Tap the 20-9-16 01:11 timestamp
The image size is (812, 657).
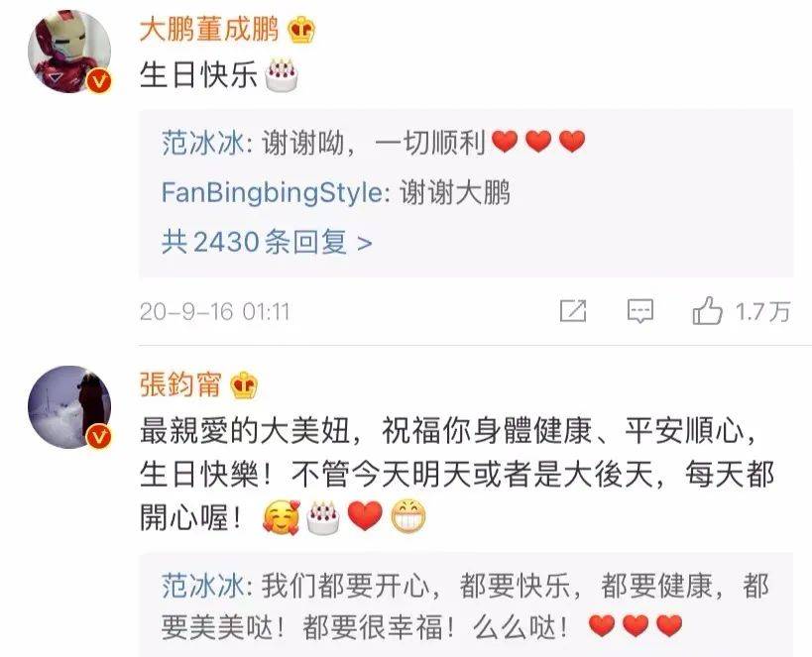coord(214,312)
